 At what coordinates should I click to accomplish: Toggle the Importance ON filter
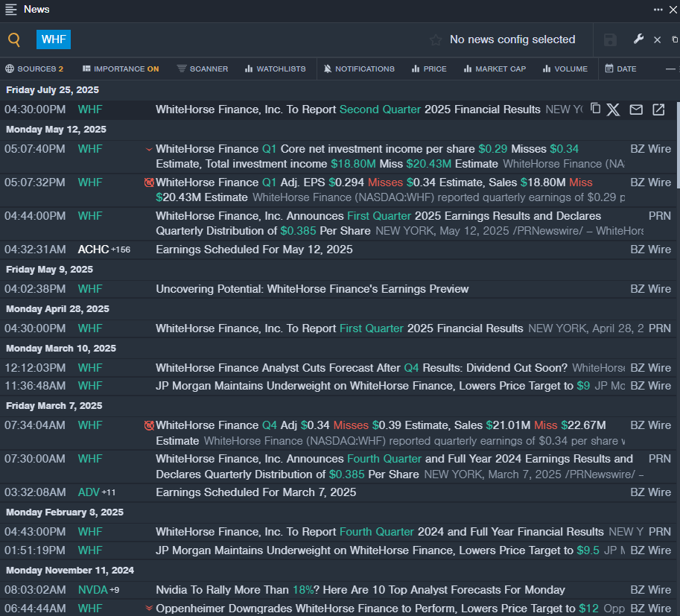click(x=121, y=69)
